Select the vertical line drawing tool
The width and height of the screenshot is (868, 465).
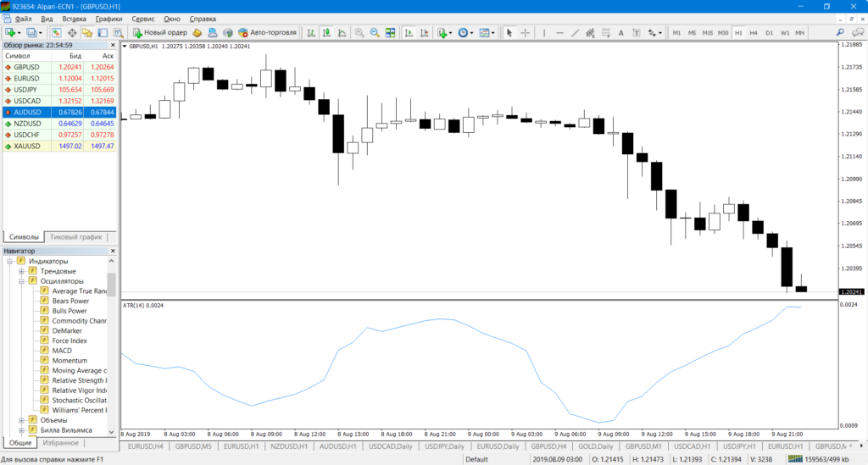pos(545,33)
